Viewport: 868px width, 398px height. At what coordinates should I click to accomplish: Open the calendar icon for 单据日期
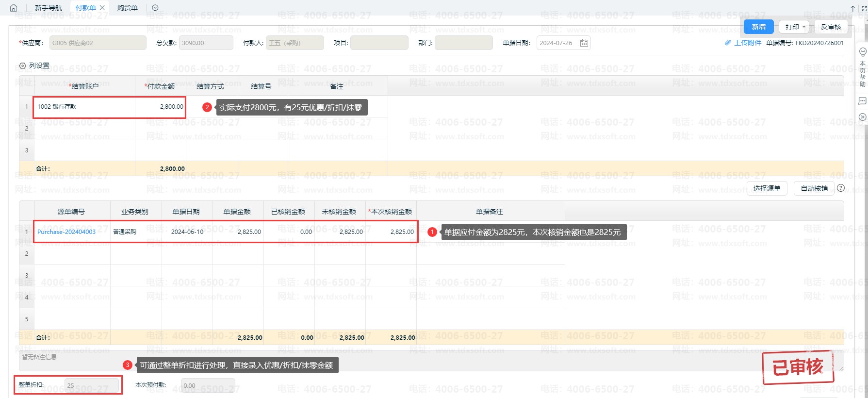[584, 43]
